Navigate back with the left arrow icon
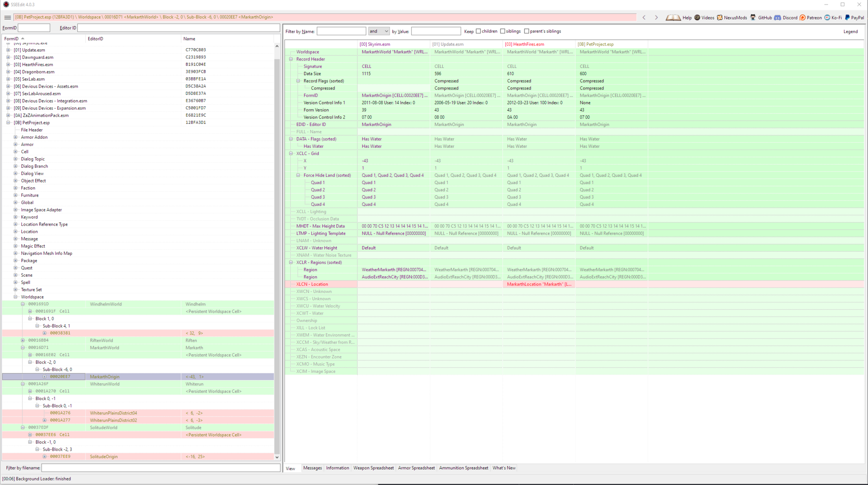Image resolution: width=868 pixels, height=485 pixels. pos(644,18)
